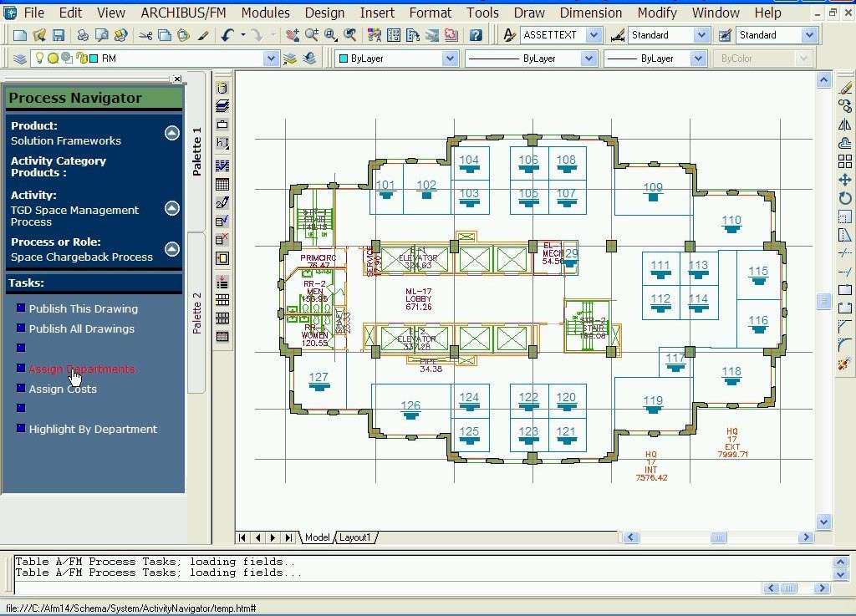This screenshot has width=856, height=616.
Task: Collapse the Process or Role section arrow
Action: coord(172,249)
